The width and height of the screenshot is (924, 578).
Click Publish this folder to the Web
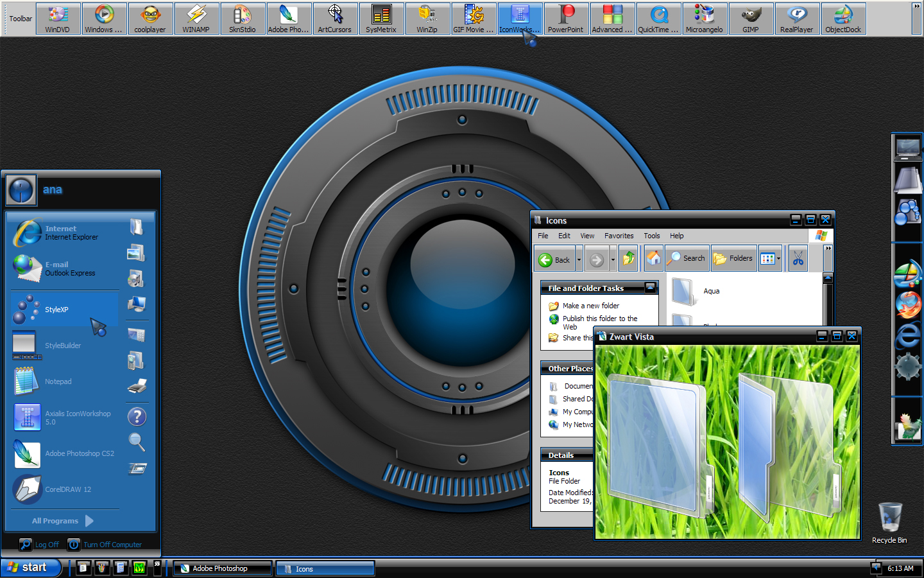point(600,322)
